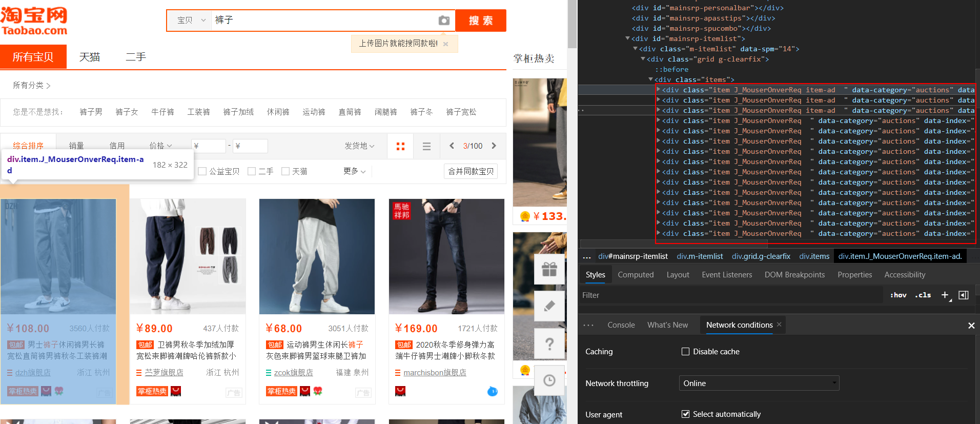Screen dimensions: 980x424
Task: Enable the Disable cache checkbox
Action: [x=685, y=352]
